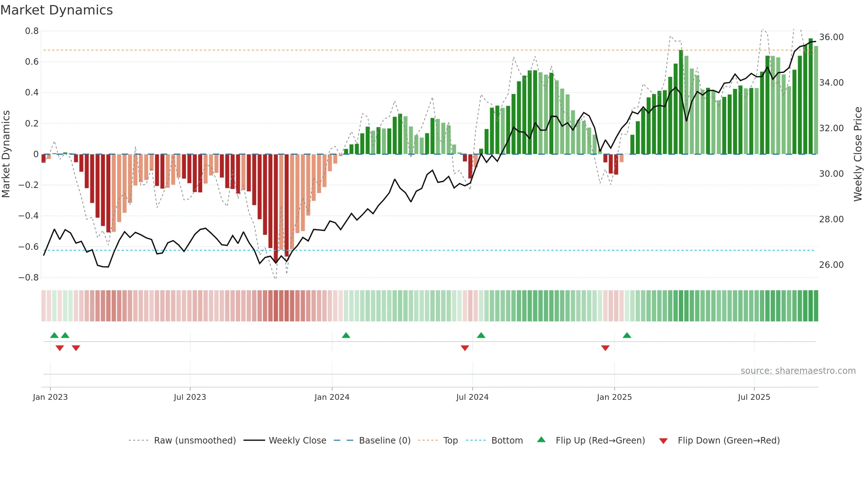This screenshot has height=488, width=868.
Task: Click the first Flip Down marker in January 2023
Action: [x=60, y=348]
